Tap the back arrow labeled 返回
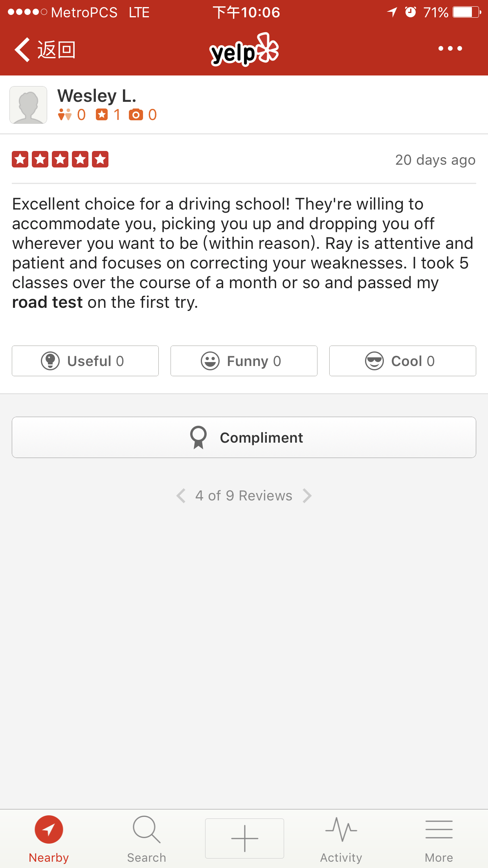The width and height of the screenshot is (488, 868). click(45, 50)
